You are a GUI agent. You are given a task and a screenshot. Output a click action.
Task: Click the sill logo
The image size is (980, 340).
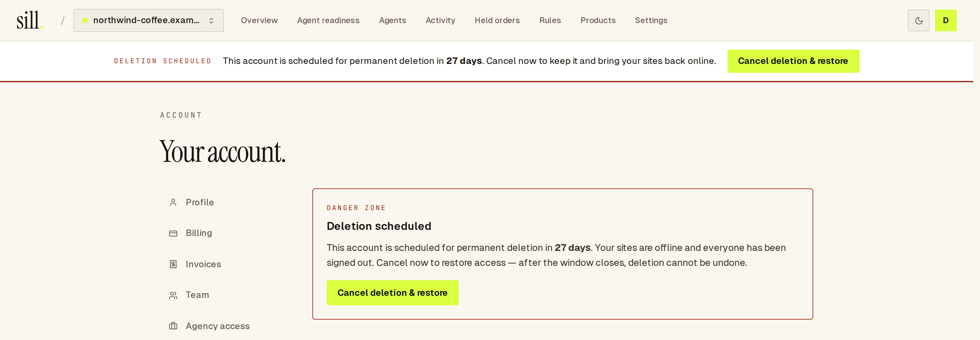point(30,20)
